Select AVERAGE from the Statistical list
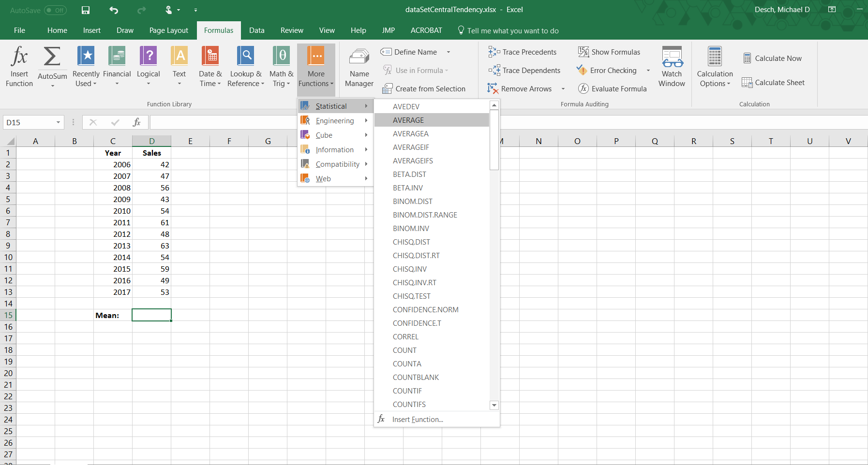This screenshot has height=465, width=868. (x=408, y=120)
